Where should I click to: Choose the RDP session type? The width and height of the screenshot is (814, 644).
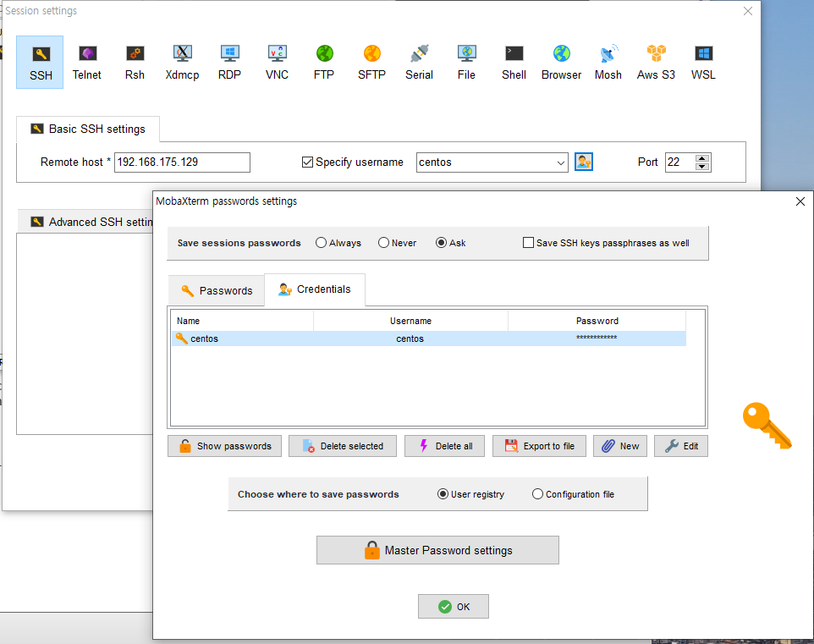pyautogui.click(x=229, y=63)
